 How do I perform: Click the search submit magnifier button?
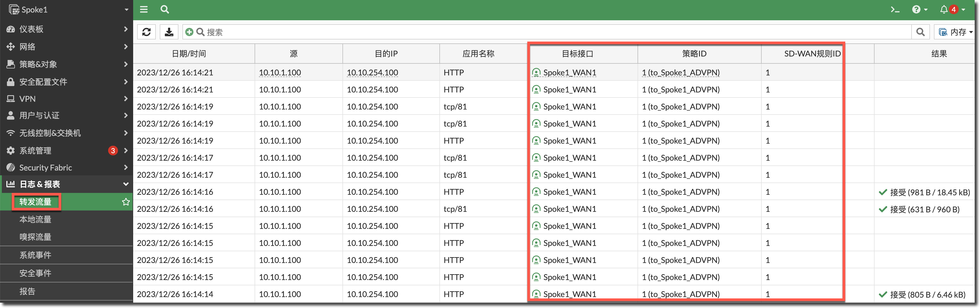[x=920, y=32]
